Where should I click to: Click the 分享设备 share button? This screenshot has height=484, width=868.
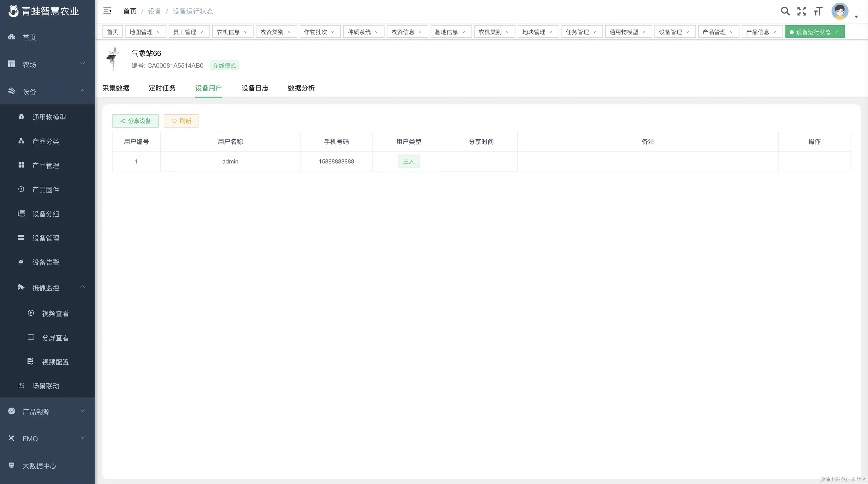pos(135,121)
